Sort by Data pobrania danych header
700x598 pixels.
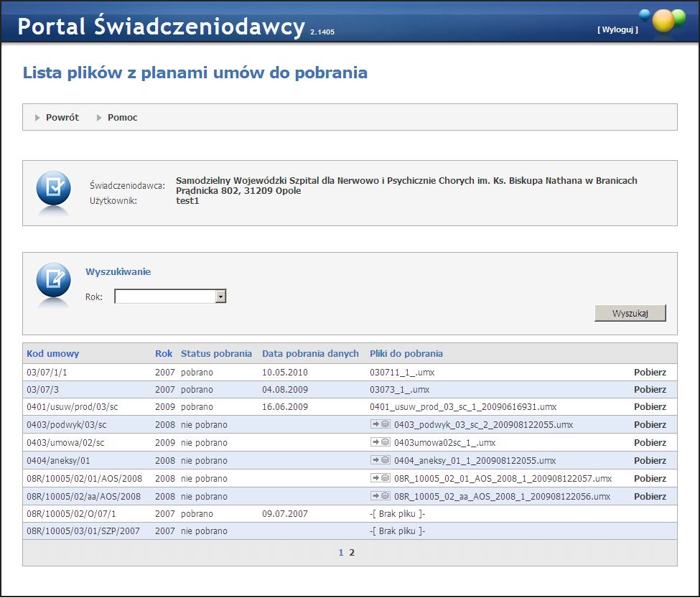[x=310, y=353]
